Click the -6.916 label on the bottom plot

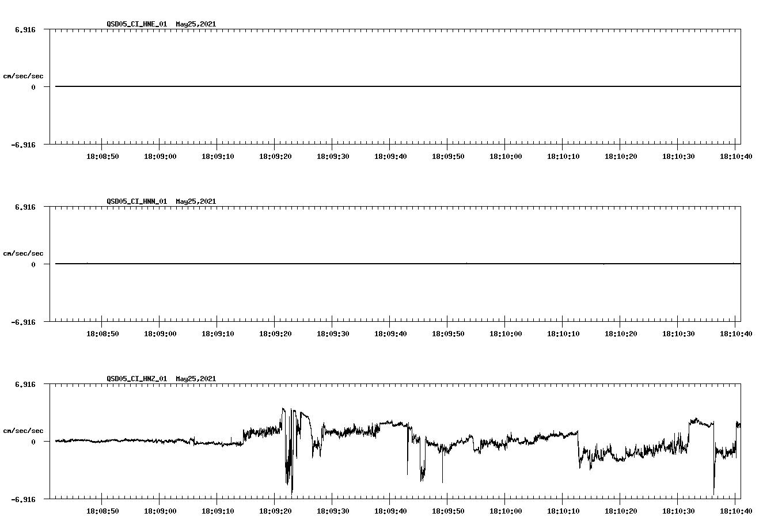[23, 499]
